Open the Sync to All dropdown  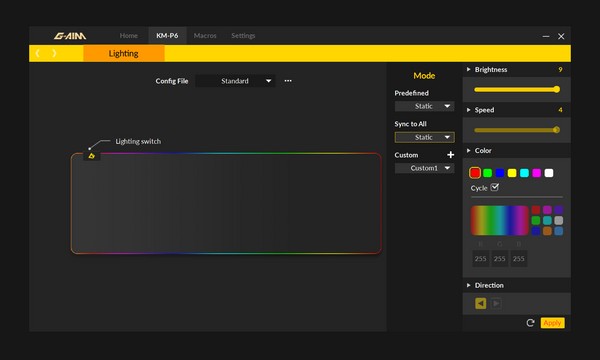point(424,137)
